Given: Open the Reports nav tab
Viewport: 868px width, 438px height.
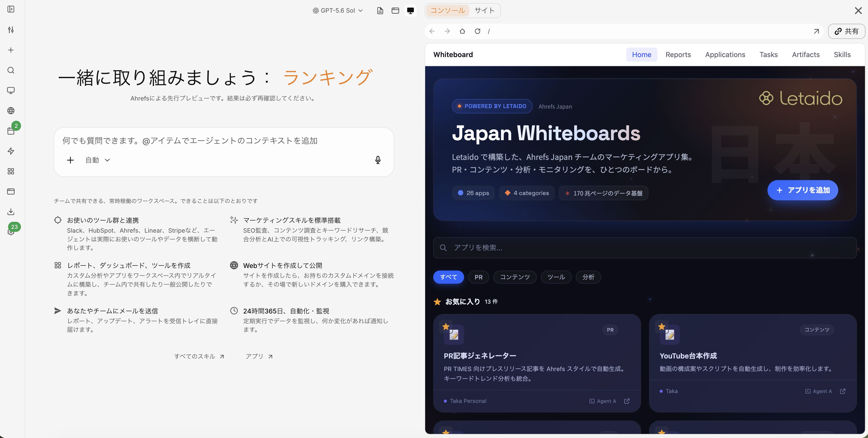Looking at the screenshot, I should 678,55.
